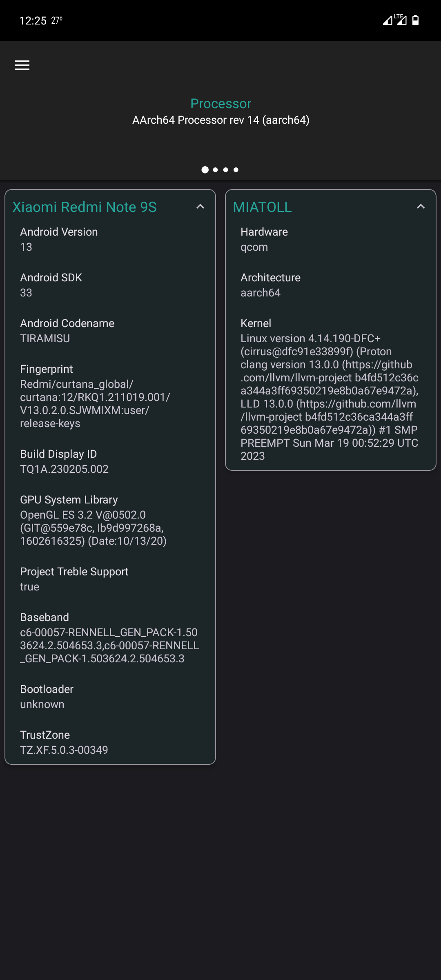The image size is (441, 980).
Task: Tap the status bar clock
Action: coord(33,20)
